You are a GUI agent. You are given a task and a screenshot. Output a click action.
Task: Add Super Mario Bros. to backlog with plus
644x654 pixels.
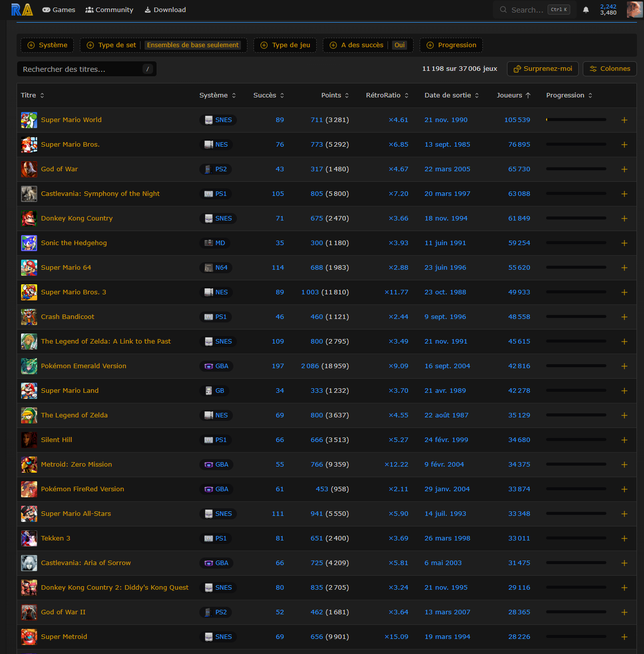click(x=624, y=145)
